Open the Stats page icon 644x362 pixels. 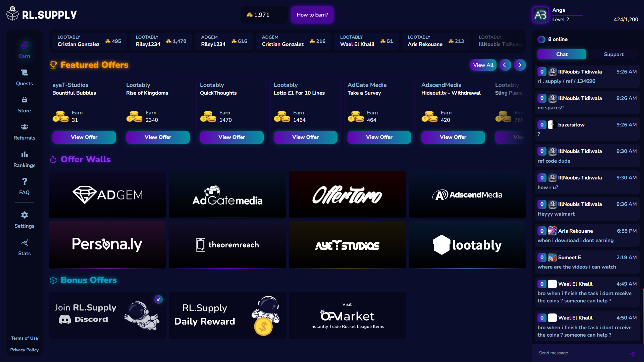pos(24,243)
